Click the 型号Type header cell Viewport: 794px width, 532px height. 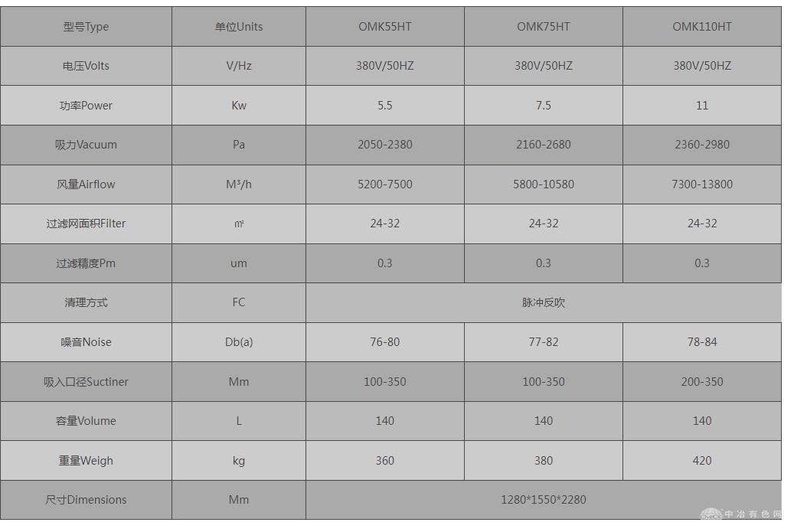point(86,27)
